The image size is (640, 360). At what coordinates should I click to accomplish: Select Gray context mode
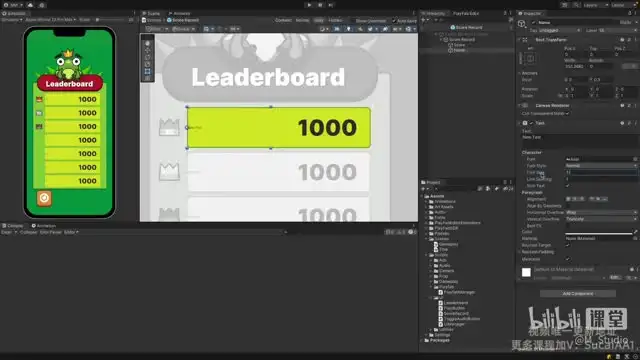pos(319,20)
